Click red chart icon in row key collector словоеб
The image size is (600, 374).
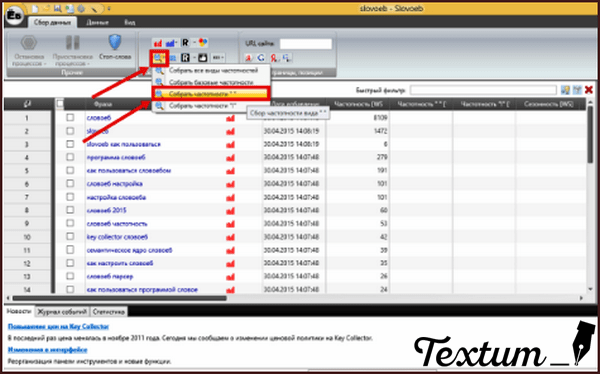click(230, 237)
